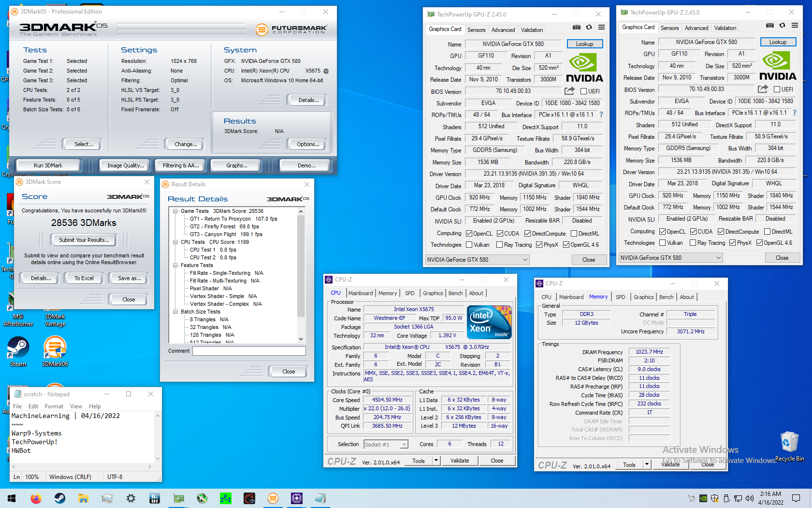Toggle Ray Tracing checkbox in right GPU-Z window
Image resolution: width=812 pixels, height=508 pixels.
click(x=693, y=243)
